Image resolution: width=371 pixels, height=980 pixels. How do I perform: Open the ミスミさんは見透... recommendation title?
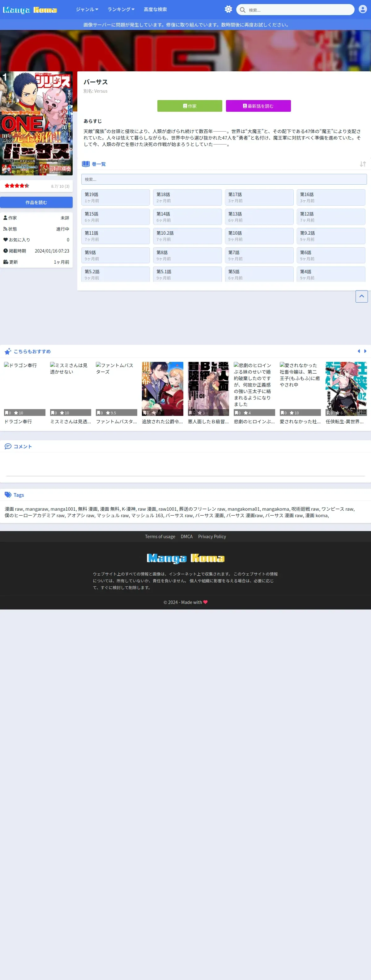70,421
